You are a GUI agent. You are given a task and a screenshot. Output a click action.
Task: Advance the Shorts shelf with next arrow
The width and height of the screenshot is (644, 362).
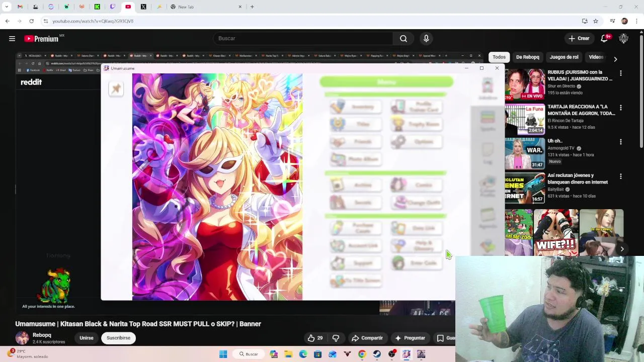pos(622,249)
